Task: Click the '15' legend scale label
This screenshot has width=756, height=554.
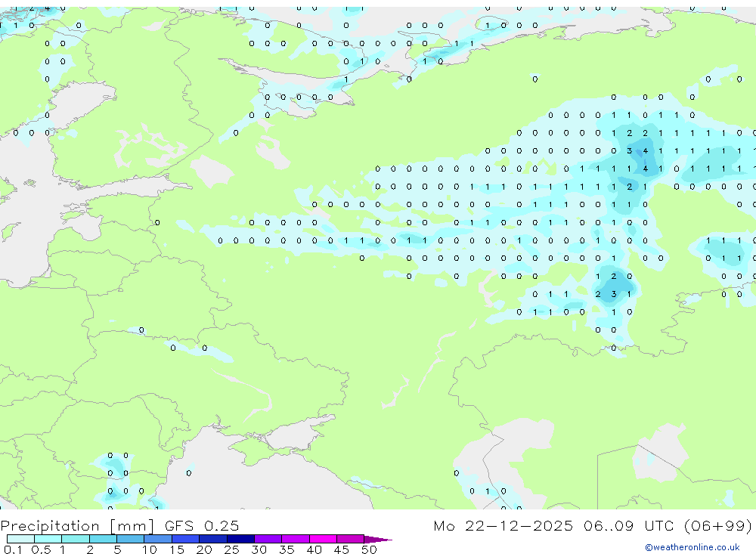Action: tap(177, 549)
